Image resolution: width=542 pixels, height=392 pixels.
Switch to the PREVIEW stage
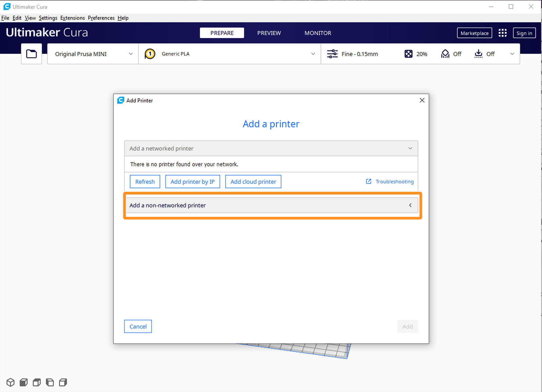pos(269,33)
